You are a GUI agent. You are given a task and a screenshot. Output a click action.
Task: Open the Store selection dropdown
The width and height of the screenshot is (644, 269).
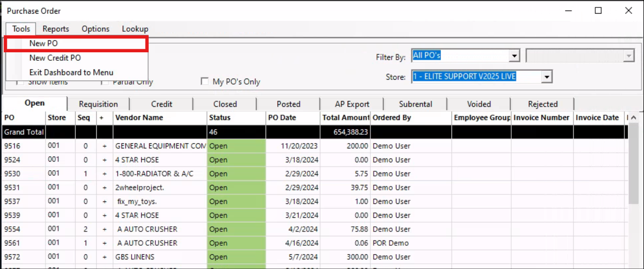pos(547,77)
